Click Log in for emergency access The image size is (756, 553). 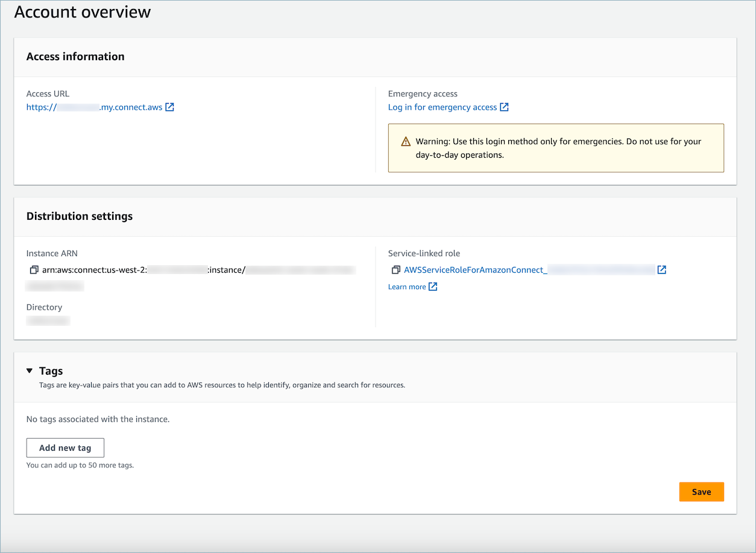coord(443,107)
